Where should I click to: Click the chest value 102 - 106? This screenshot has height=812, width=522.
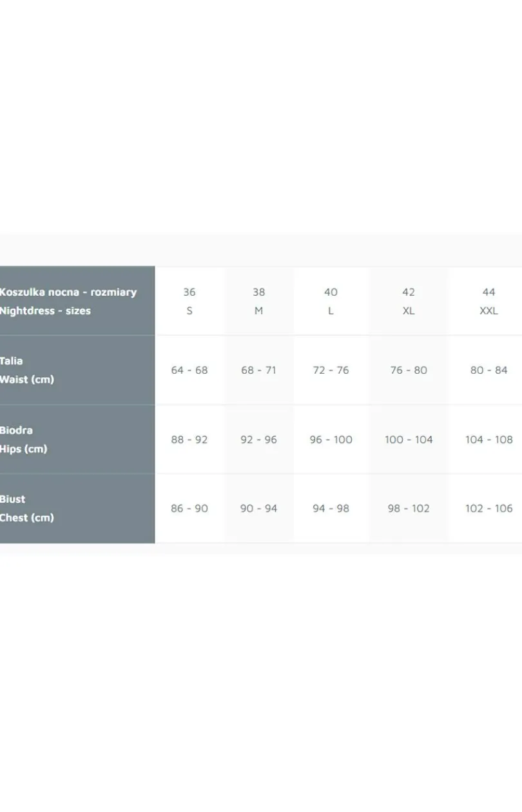click(488, 508)
